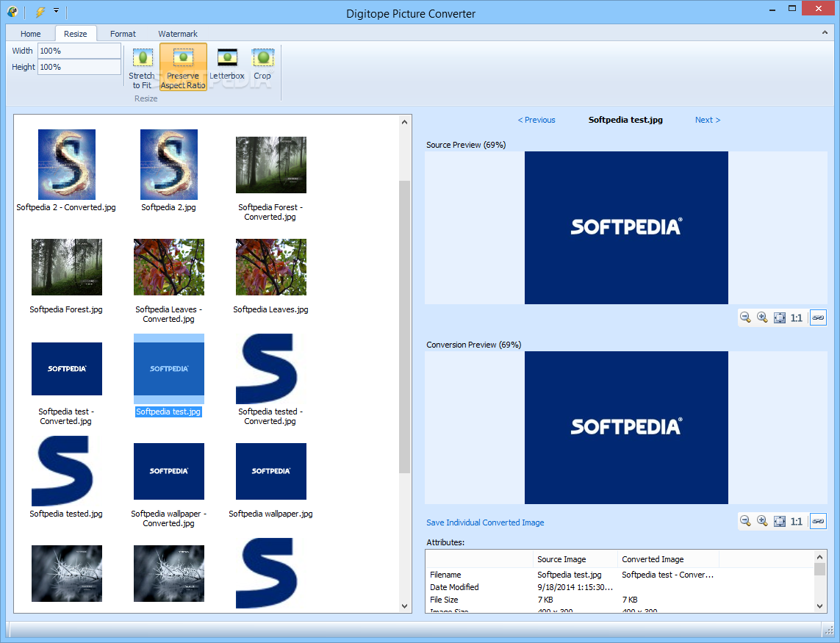Image resolution: width=840 pixels, height=643 pixels.
Task: Zoom out the source preview
Action: 745,317
